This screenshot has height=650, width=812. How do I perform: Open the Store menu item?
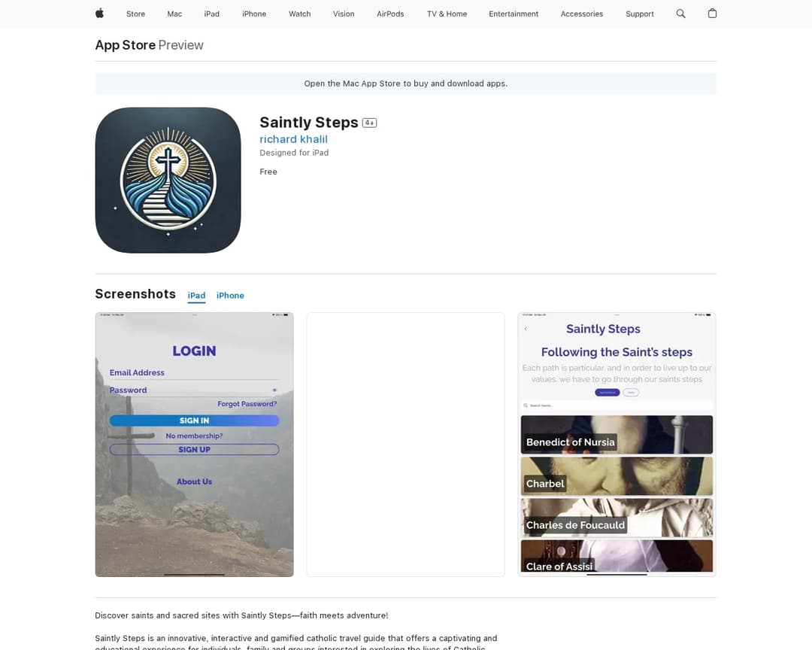135,14
